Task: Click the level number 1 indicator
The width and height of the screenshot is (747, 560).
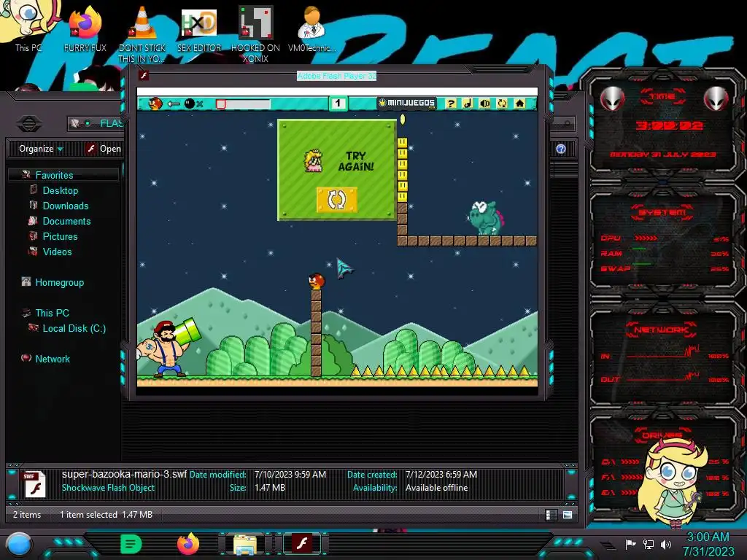Action: 338,103
